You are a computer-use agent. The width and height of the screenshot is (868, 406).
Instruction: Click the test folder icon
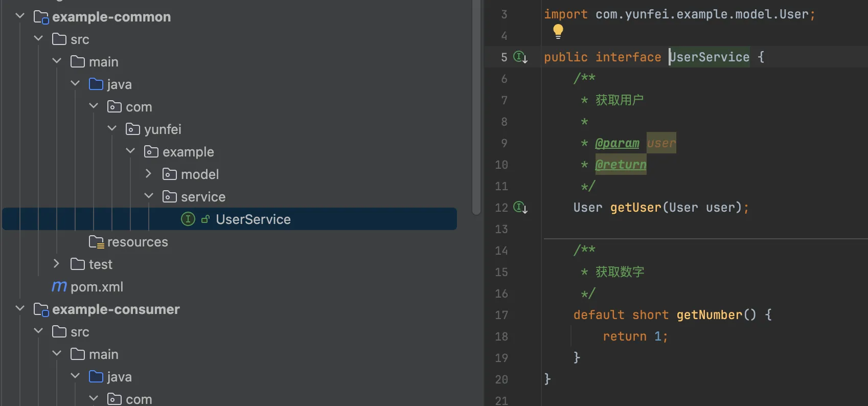pos(78,264)
